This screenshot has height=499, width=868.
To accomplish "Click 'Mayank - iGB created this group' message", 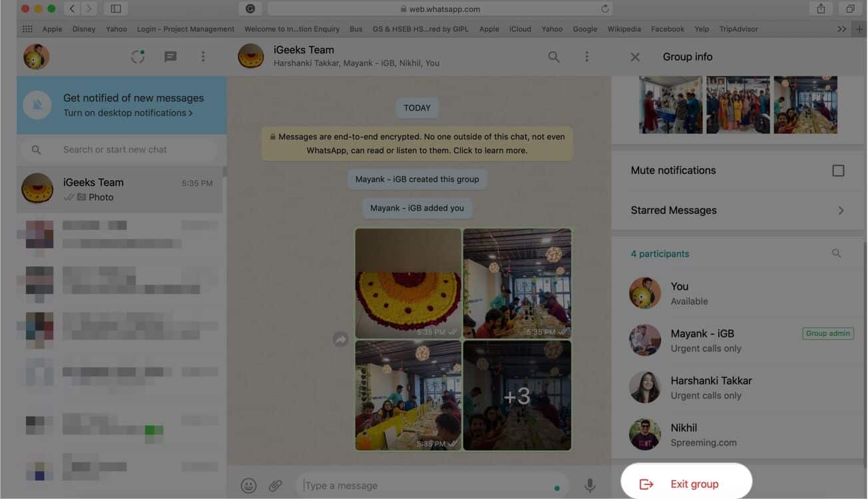I will (417, 180).
